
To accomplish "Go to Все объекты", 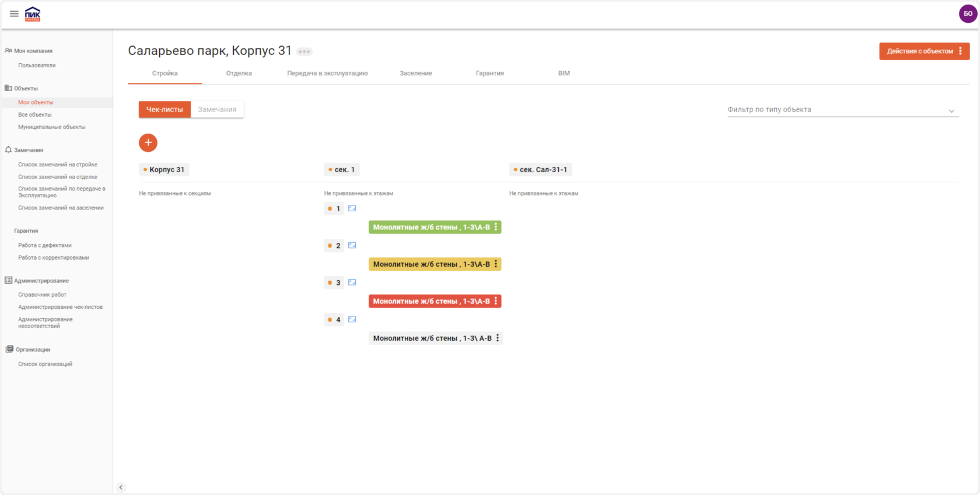I will click(x=35, y=114).
